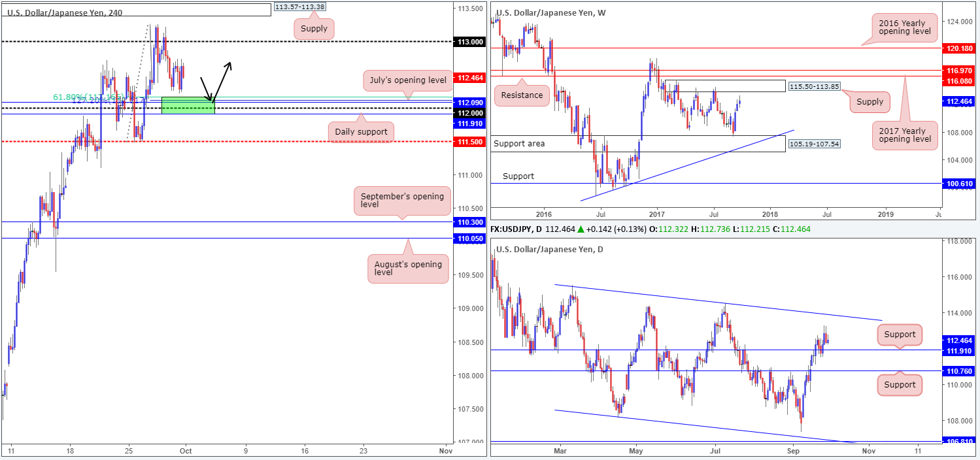The width and height of the screenshot is (980, 460).
Task: Click August's opening level callout
Action: click(x=408, y=268)
